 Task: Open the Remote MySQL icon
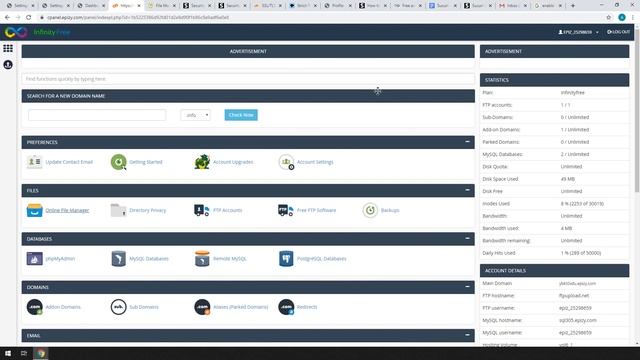202,258
